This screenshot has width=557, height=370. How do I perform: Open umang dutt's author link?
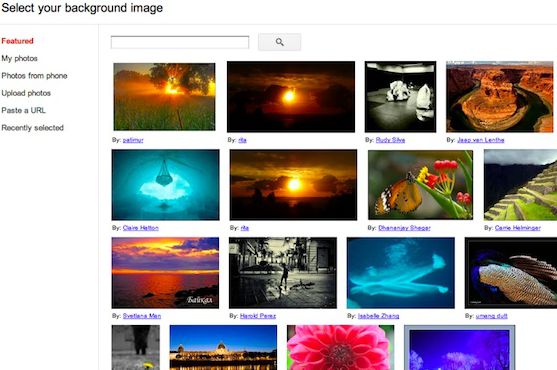492,316
